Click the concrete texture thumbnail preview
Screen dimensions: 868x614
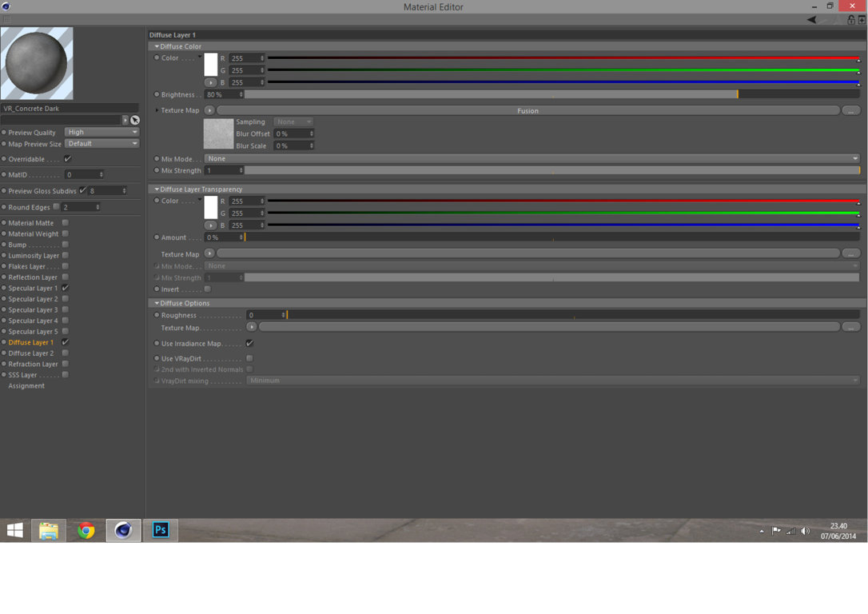(219, 134)
